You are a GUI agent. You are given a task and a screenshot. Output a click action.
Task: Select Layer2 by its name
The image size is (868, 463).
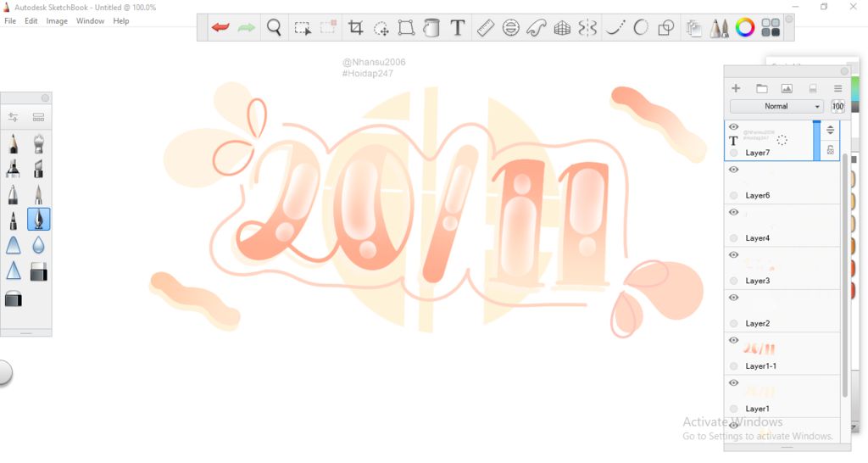(x=757, y=323)
